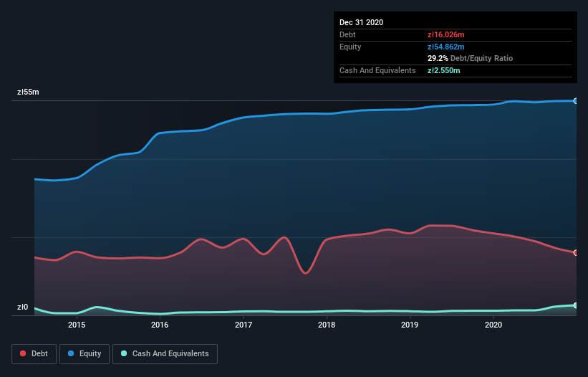588x377 pixels.
Task: Click the Cash And Equivalents tooltip label
Action: pos(377,70)
